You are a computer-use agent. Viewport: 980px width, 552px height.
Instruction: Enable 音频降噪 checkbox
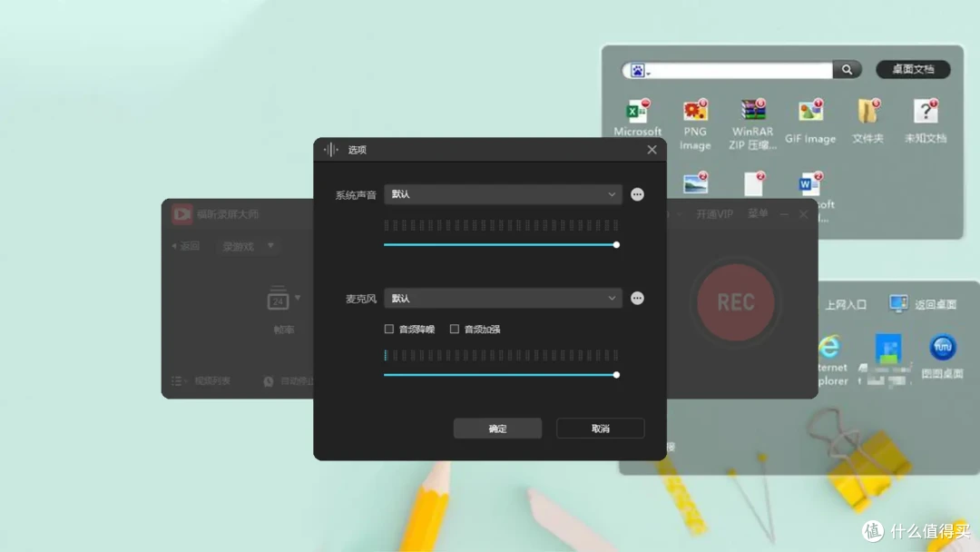click(388, 329)
